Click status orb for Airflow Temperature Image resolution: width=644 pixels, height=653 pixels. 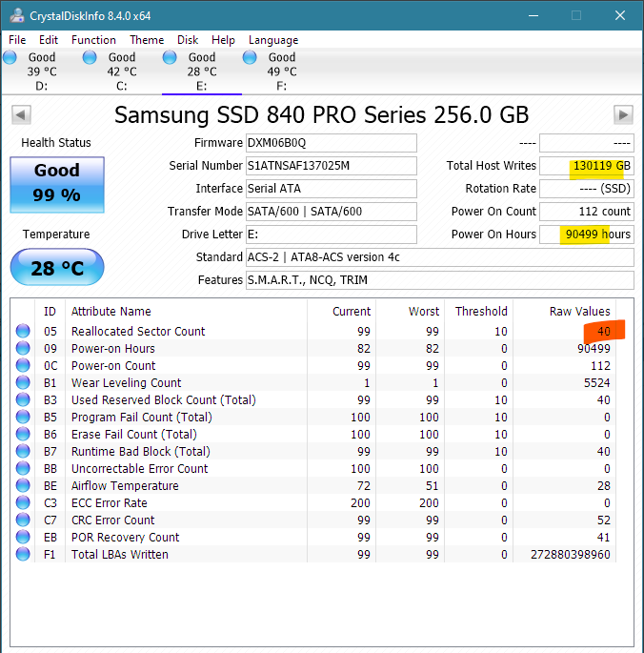tap(23, 485)
